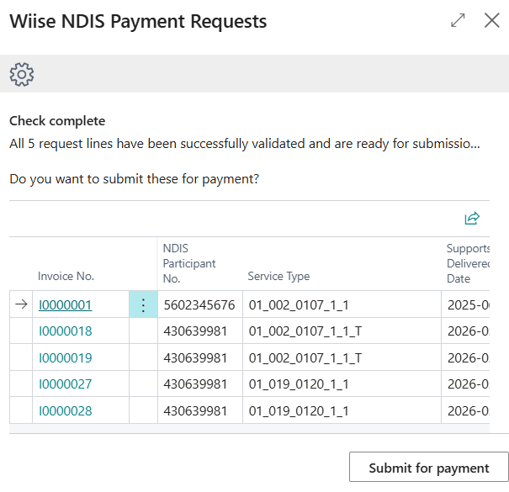
Task: Click the Wiise NDIS Payment Requests title
Action: pos(138,21)
